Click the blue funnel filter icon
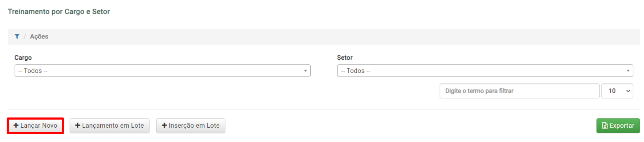This screenshot has width=644, height=142. [x=17, y=37]
